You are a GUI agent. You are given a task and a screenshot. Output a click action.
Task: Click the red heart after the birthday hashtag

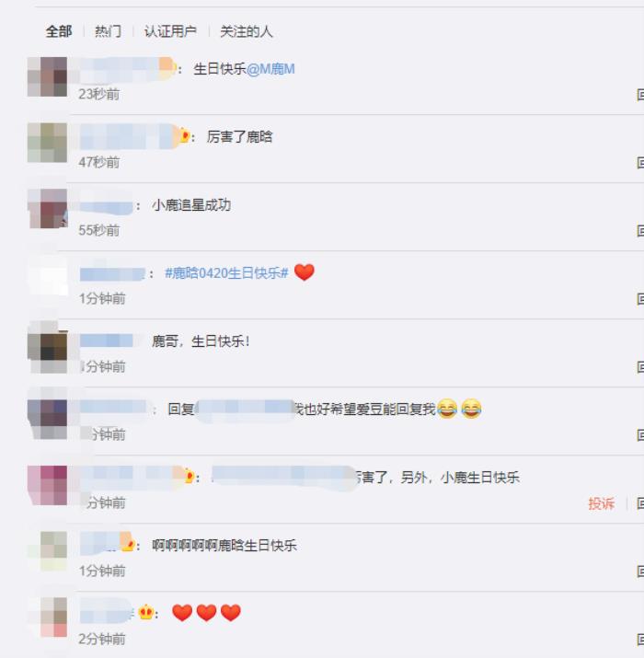point(305,272)
